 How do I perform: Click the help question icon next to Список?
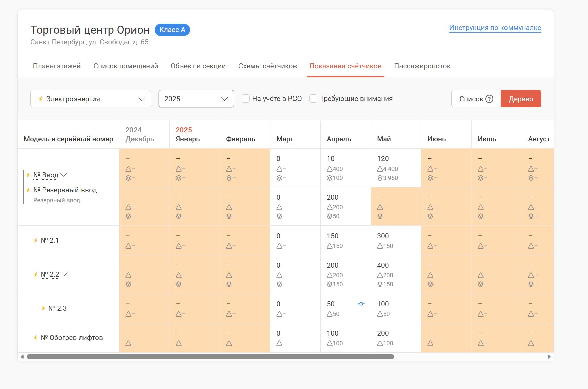[489, 99]
